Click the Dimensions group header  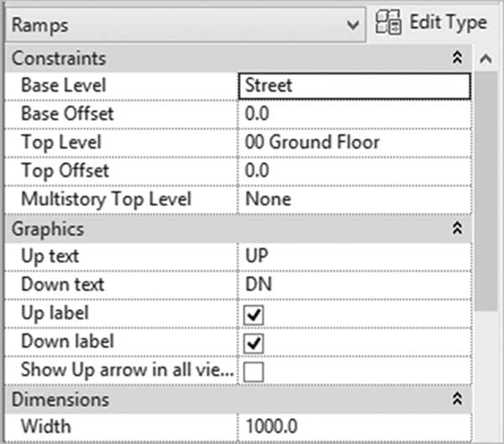tap(239, 399)
